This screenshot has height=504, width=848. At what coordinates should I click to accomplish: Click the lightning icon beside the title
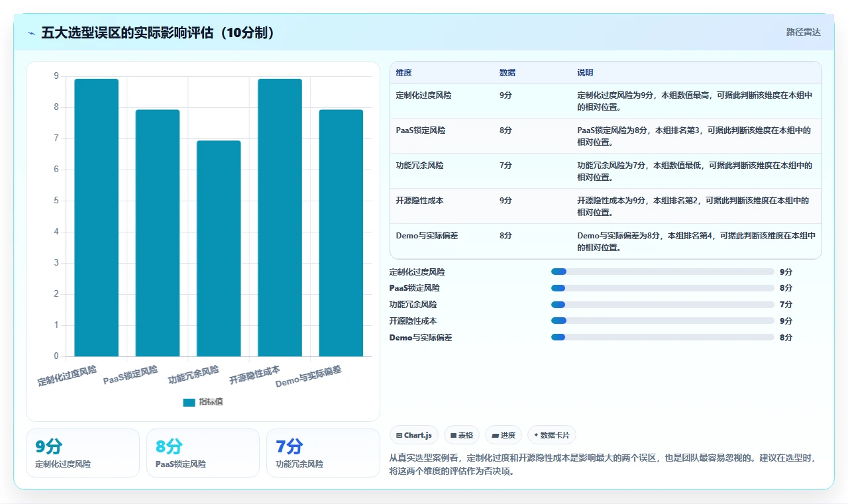(x=31, y=33)
